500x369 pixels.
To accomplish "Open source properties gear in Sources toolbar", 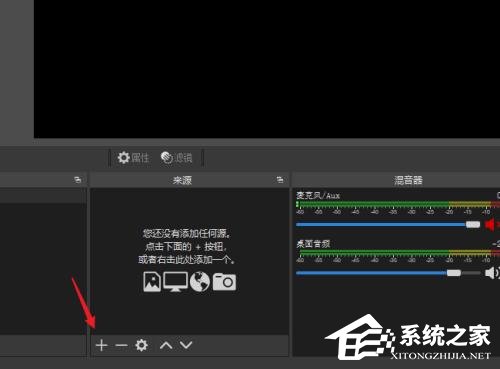I will [x=141, y=345].
